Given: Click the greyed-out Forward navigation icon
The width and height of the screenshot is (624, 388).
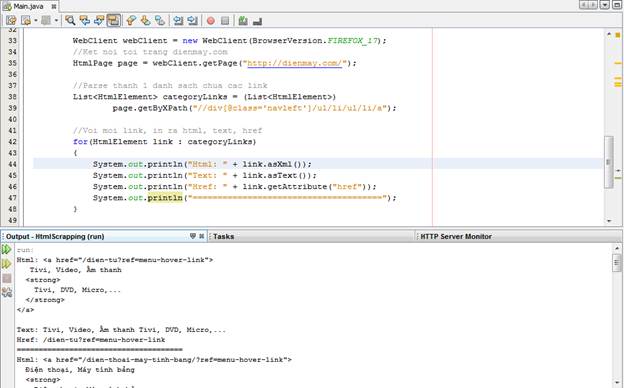Looking at the screenshot, I should point(46,20).
